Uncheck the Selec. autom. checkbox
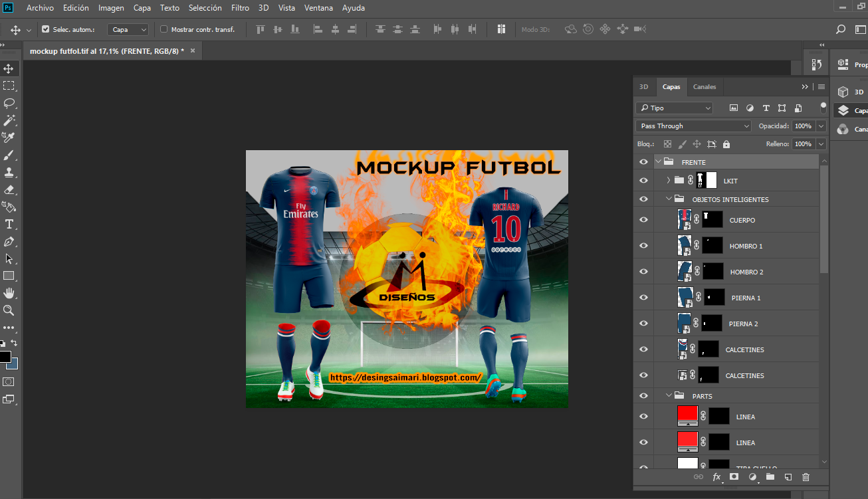868x499 pixels. coord(46,29)
